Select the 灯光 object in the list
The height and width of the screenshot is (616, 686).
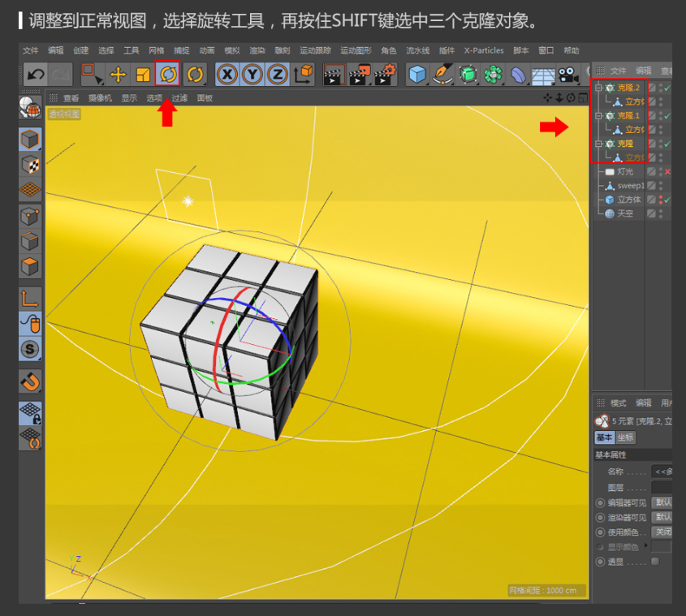[x=624, y=172]
